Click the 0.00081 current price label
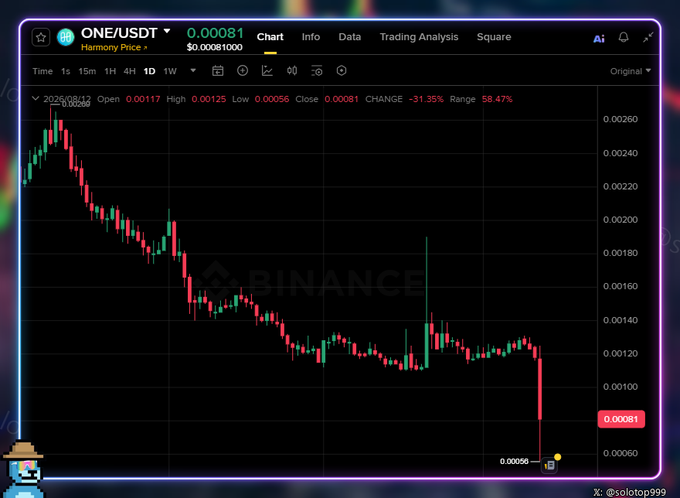This screenshot has width=680, height=498. pyautogui.click(x=621, y=419)
